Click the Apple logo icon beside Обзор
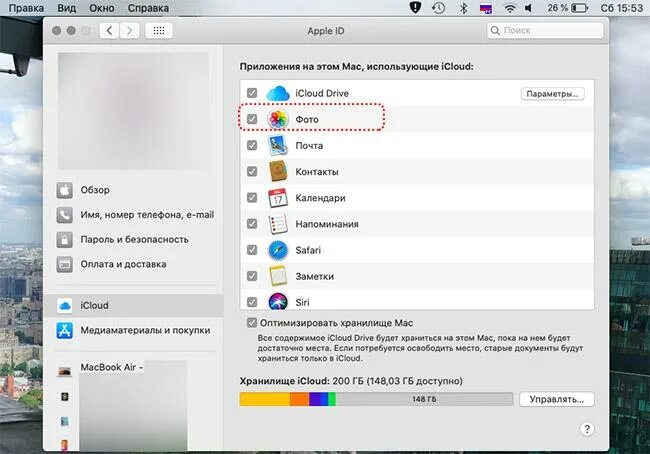This screenshot has height=454, width=650. pos(65,190)
